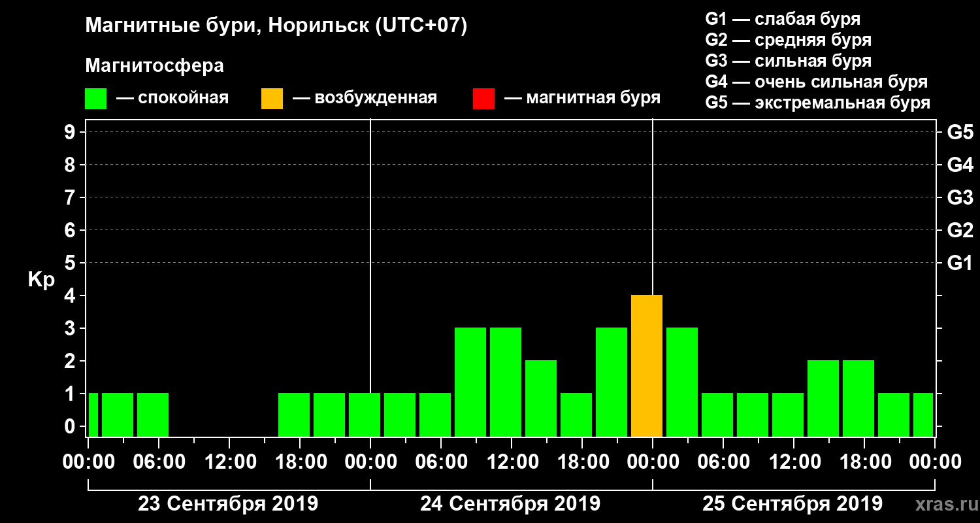Click the red 'магнитная буря' legend swatch
The width and height of the screenshot is (980, 523).
[483, 99]
